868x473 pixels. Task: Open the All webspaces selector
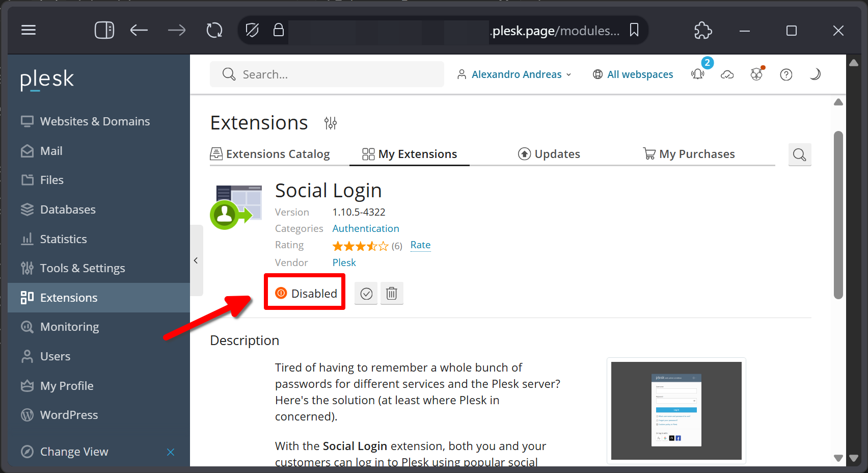[x=633, y=74]
